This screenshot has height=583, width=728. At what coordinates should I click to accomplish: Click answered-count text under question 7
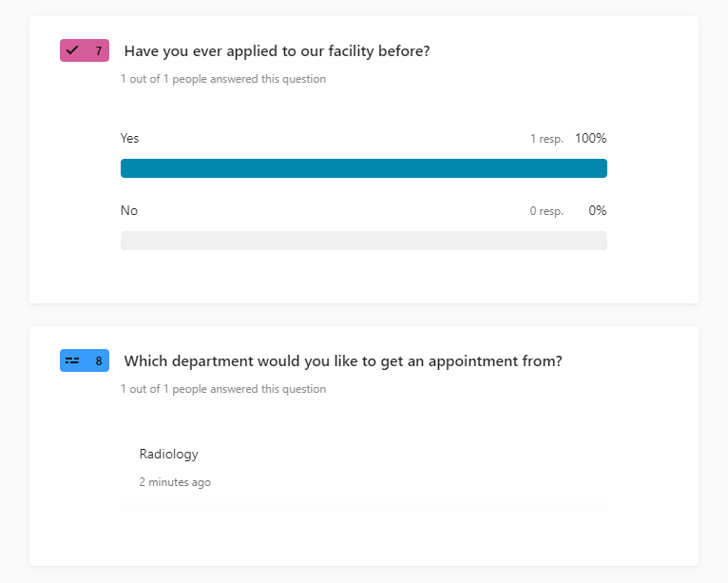[222, 79]
